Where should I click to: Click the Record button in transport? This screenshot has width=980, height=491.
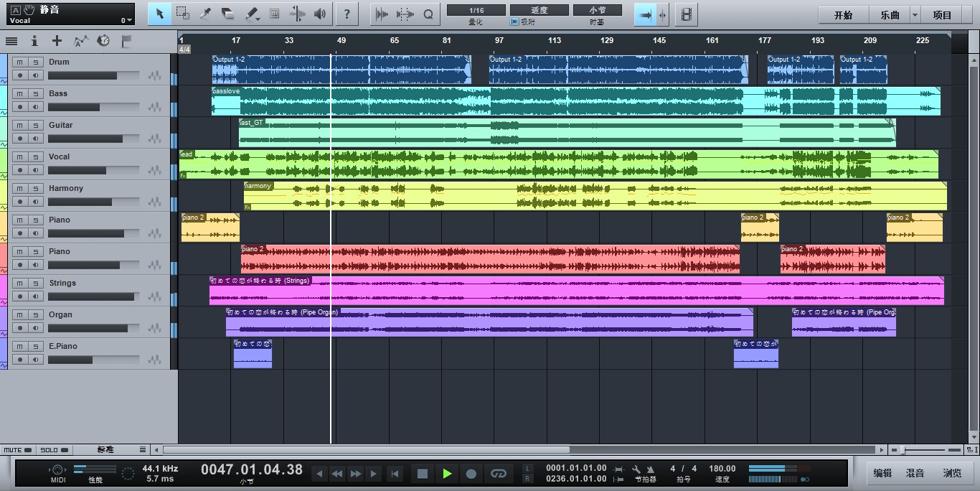471,474
